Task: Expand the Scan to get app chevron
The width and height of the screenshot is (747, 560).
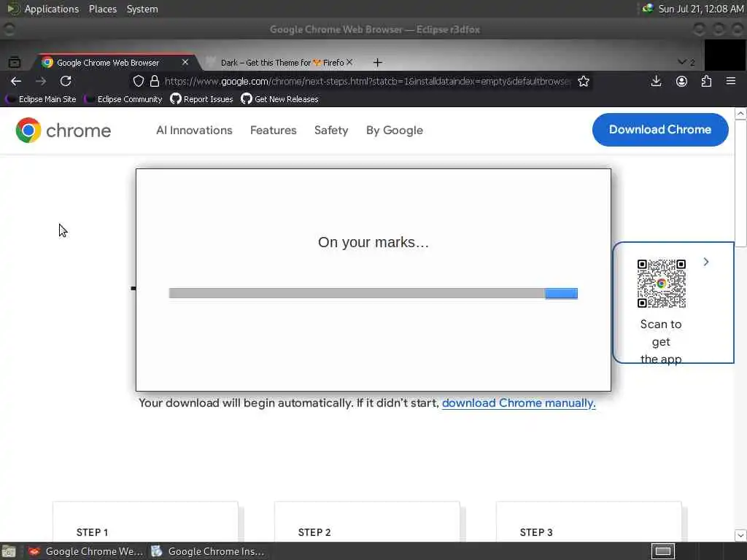Action: (x=706, y=262)
